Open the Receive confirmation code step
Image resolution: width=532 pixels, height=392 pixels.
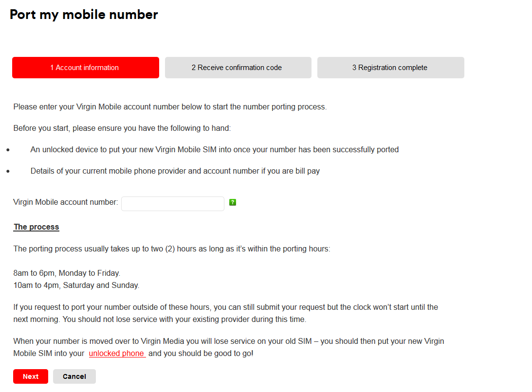[238, 68]
